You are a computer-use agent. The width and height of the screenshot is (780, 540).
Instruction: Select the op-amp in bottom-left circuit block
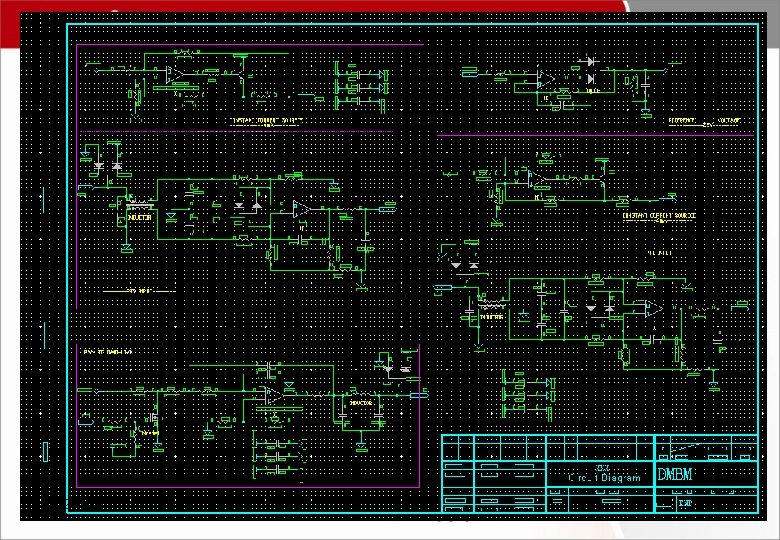click(274, 395)
